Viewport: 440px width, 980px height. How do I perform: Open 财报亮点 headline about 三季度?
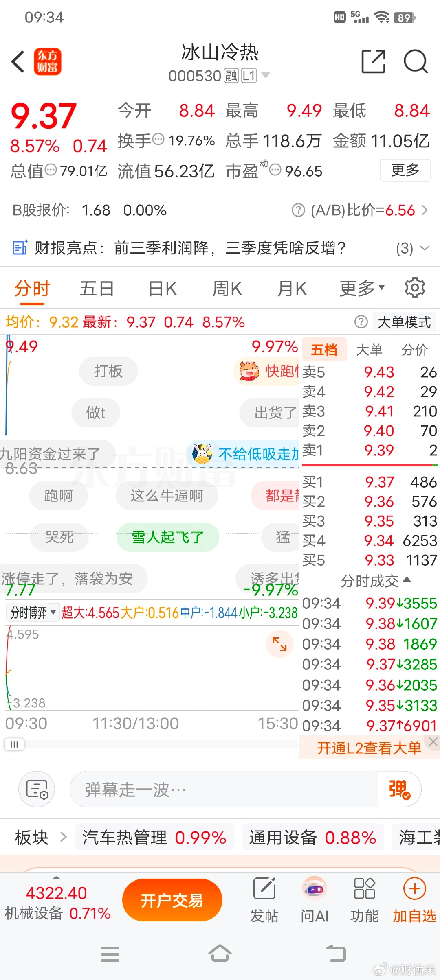point(230,247)
